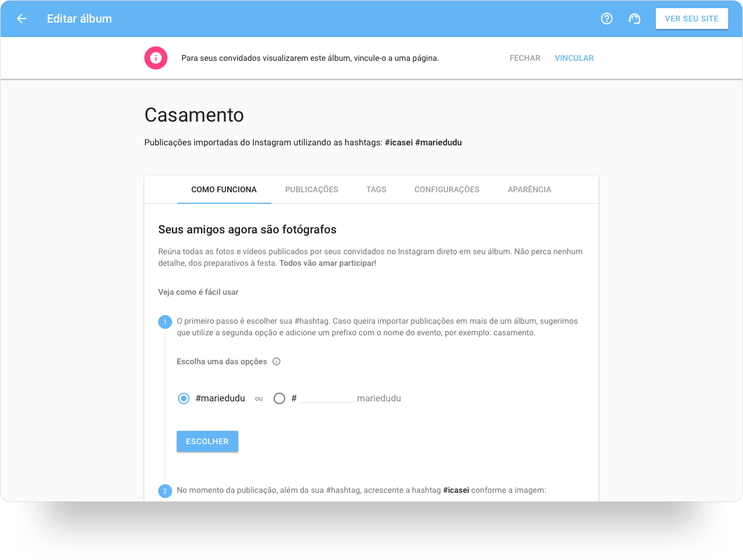Switch to the Publicações tab
Image resolution: width=743 pixels, height=560 pixels.
(312, 189)
